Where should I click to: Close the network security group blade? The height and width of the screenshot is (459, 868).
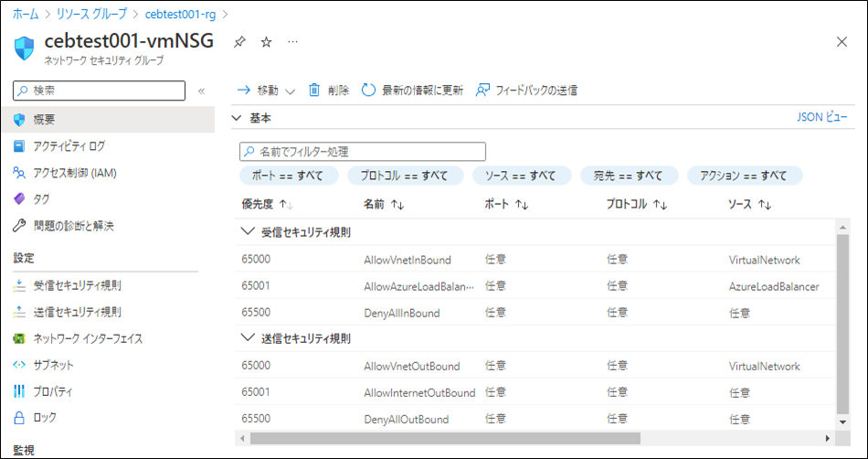[842, 42]
